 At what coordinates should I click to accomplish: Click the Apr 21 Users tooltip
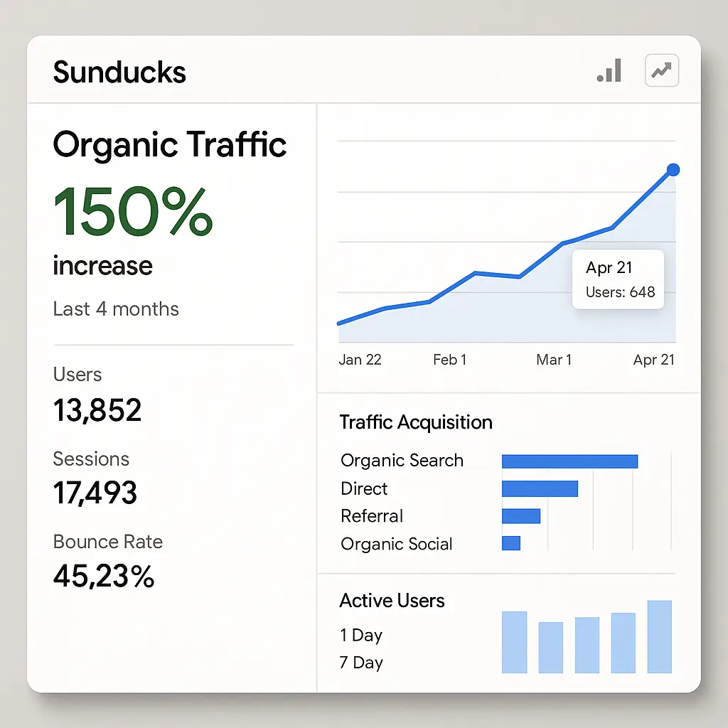coord(619,279)
